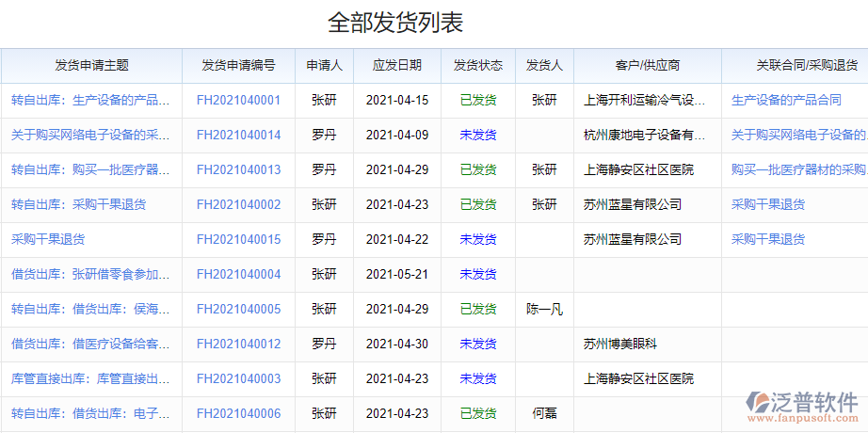Click number FH2021040001
The image size is (868, 433).
click(238, 100)
